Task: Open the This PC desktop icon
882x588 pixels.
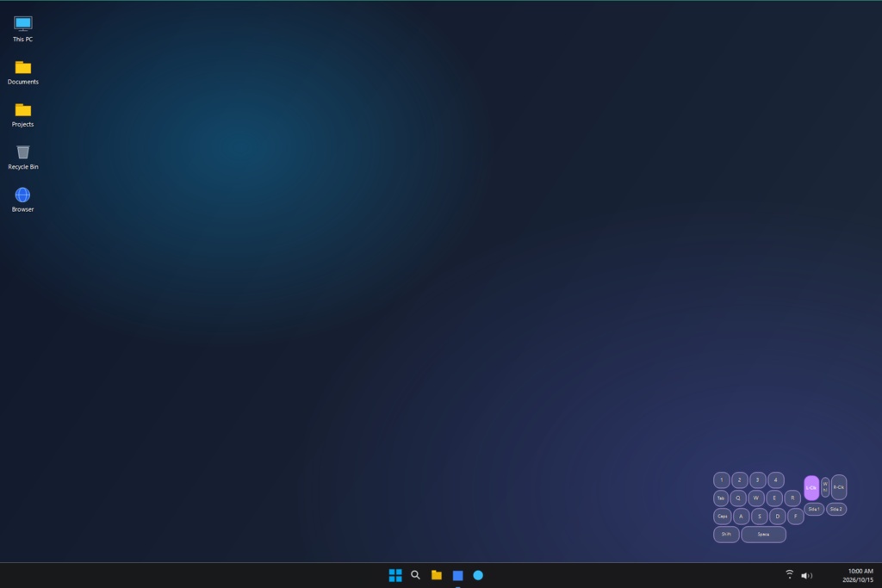Action: 22,29
